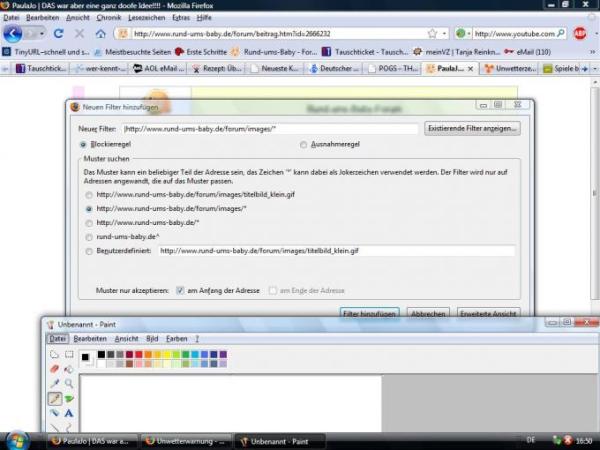Image resolution: width=600 pixels, height=450 pixels.
Task: Open the Windows Start menu
Action: [17, 439]
